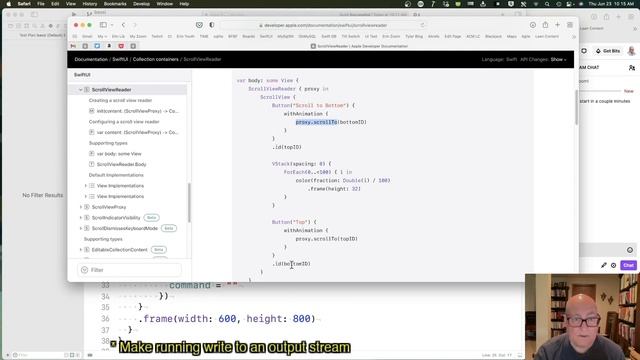Viewport: 640px width, 360px height.
Task: Collapse ScrollViewReader tree item
Action: pyautogui.click(x=80, y=89)
